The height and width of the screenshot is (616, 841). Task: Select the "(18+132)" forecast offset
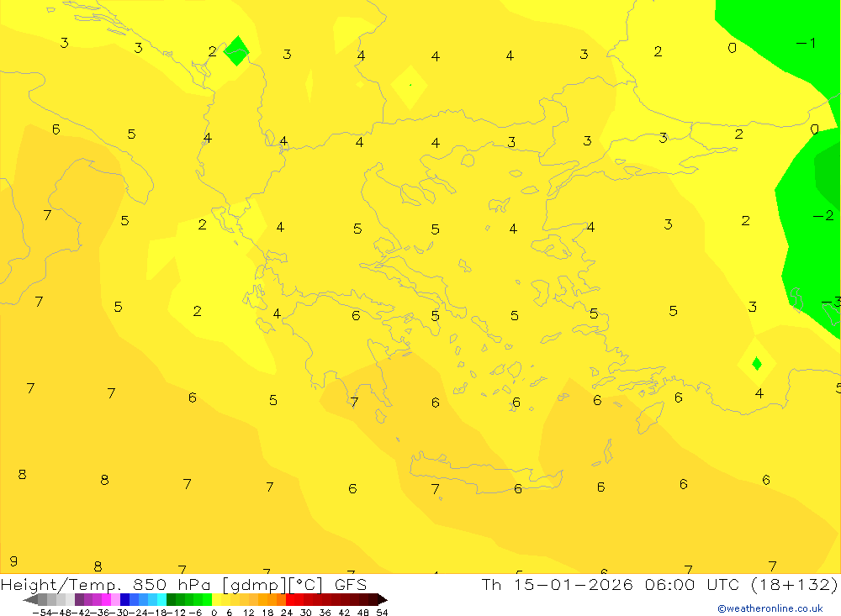pos(794,585)
